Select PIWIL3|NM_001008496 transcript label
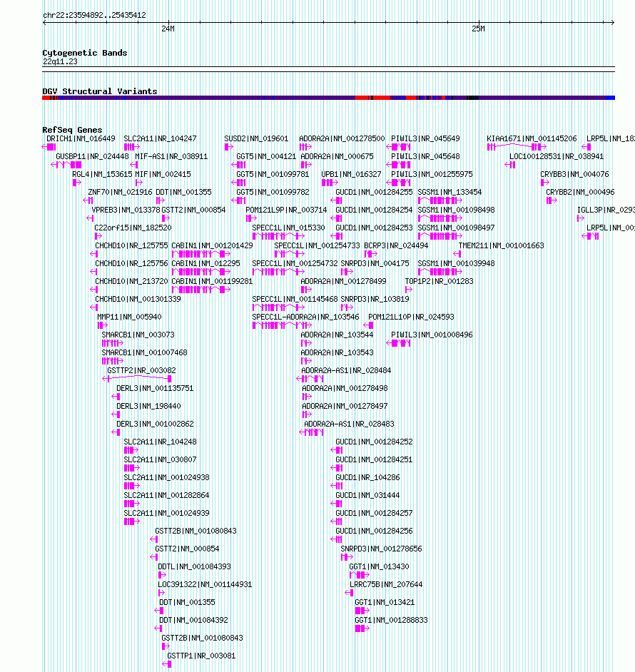Image resolution: width=635 pixels, height=672 pixels. coord(432,335)
